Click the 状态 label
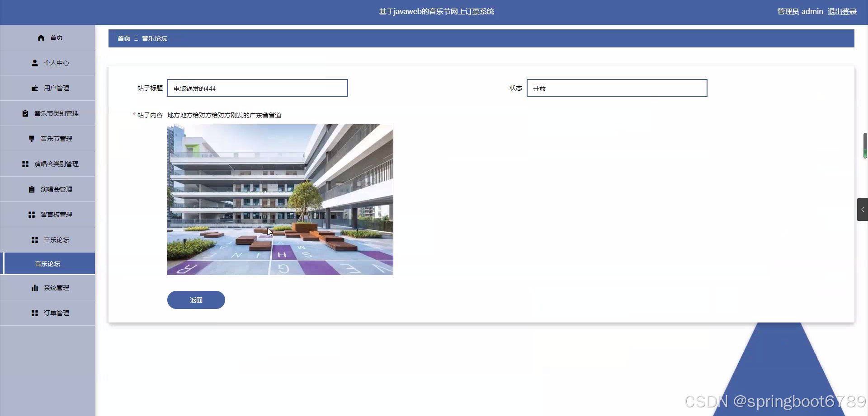 tap(516, 88)
